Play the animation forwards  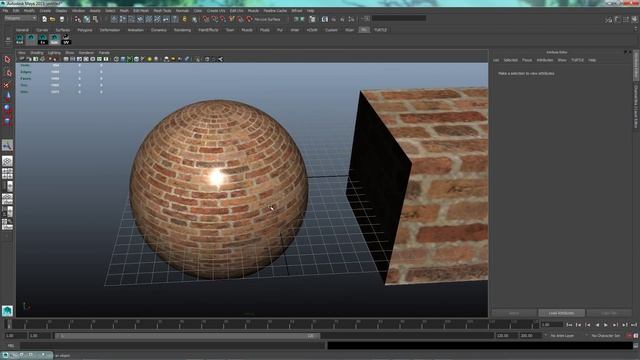click(606, 325)
